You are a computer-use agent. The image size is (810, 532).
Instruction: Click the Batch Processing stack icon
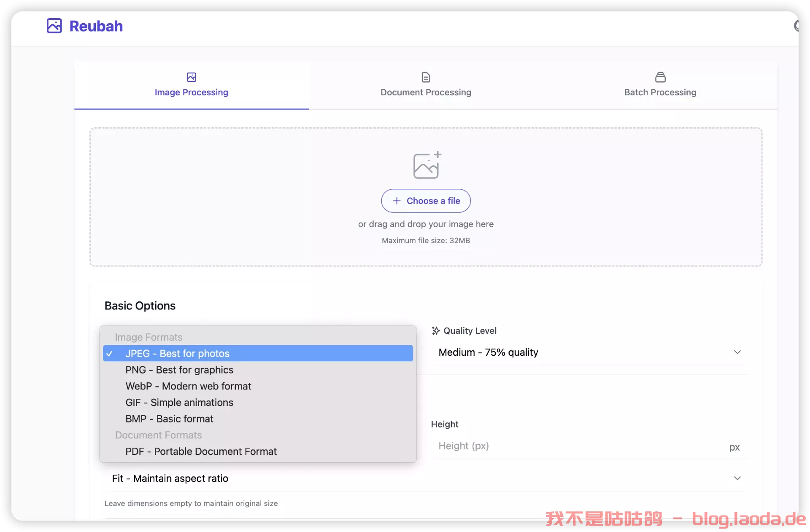tap(660, 77)
